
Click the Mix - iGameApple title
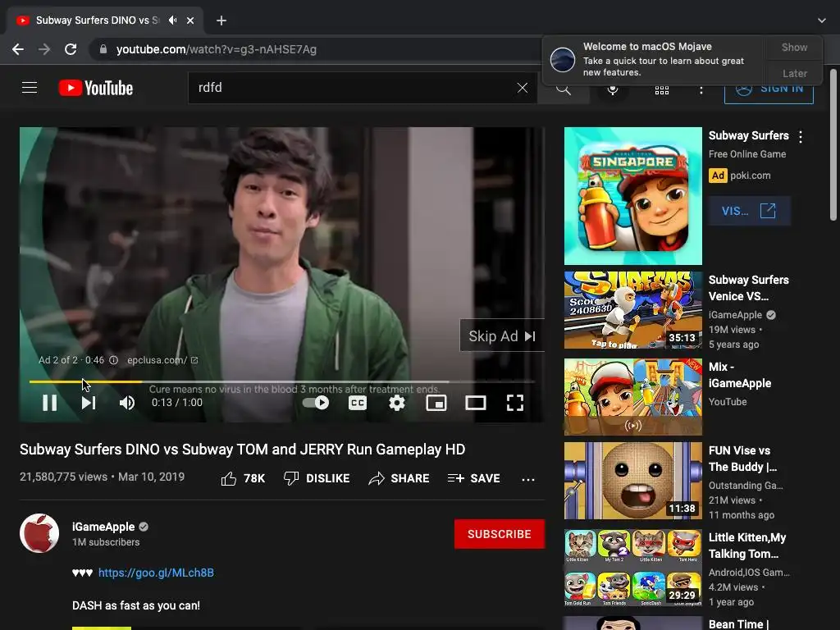(x=740, y=375)
